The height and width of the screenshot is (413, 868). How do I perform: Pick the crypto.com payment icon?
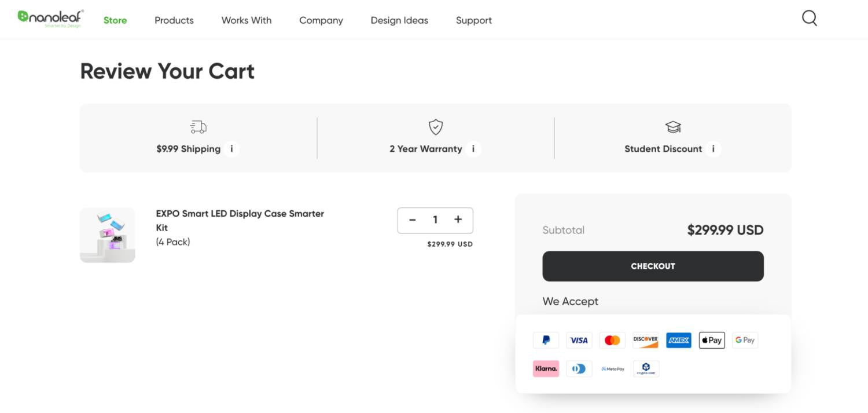point(646,369)
